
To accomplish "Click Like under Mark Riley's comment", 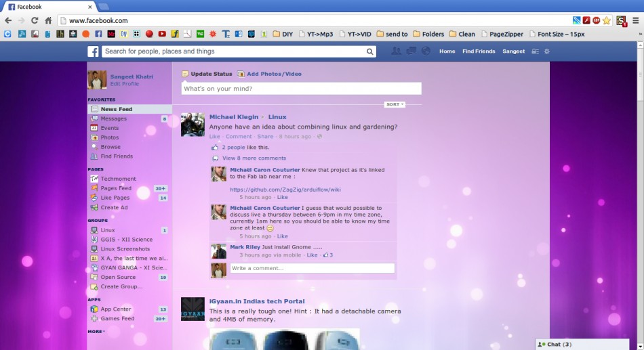I will pos(312,255).
